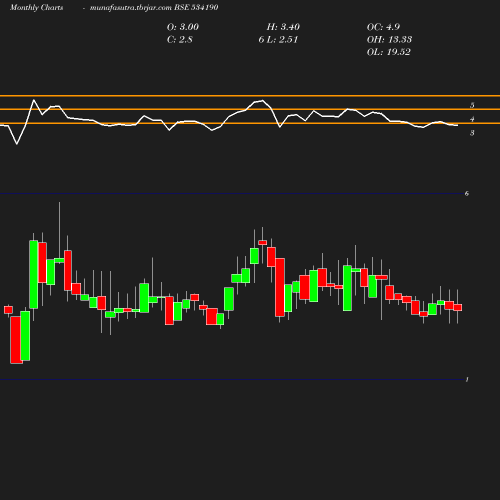Click price axis label '1'
Image resolution: width=500 pixels, height=500 pixels.
pyautogui.click(x=467, y=380)
